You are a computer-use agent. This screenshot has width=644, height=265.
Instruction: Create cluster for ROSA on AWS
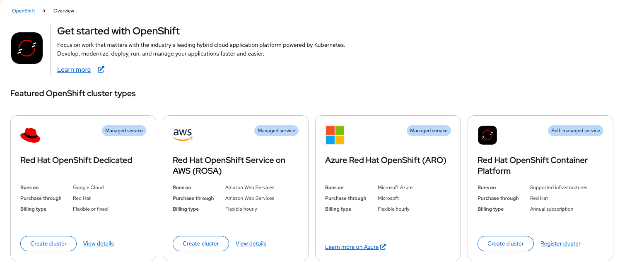[x=201, y=243]
